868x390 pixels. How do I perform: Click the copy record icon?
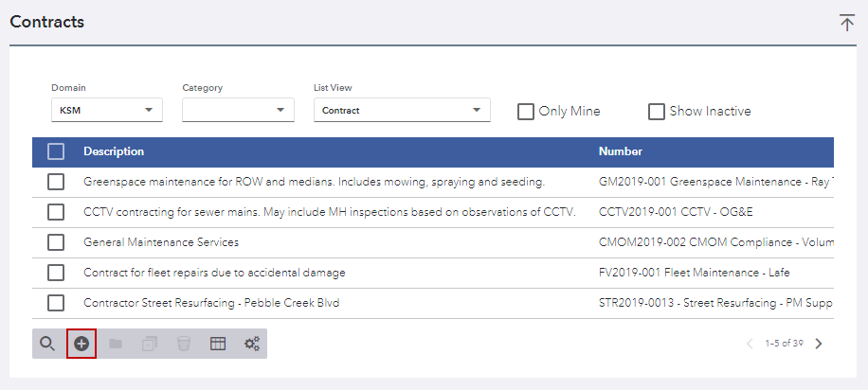click(150, 344)
